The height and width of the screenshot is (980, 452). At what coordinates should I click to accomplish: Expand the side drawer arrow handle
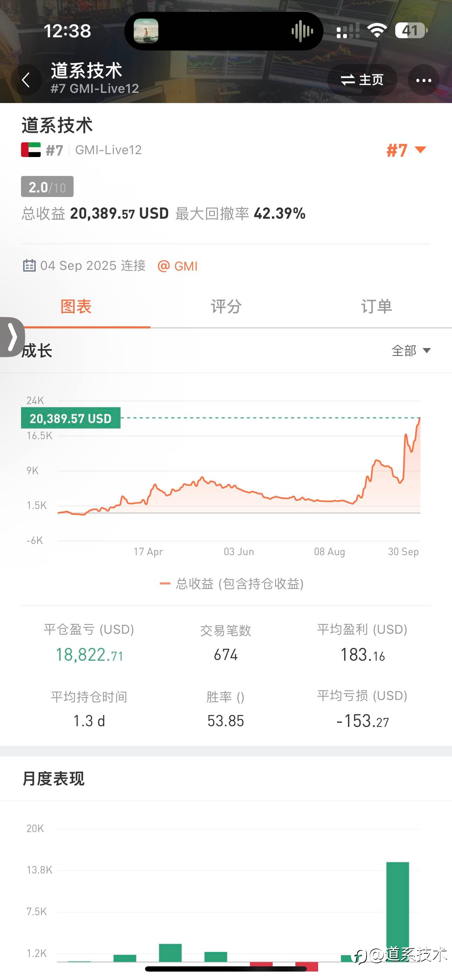point(12,337)
